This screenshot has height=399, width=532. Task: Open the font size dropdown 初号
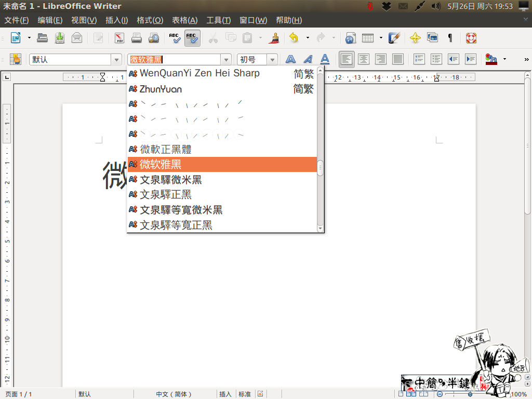272,60
